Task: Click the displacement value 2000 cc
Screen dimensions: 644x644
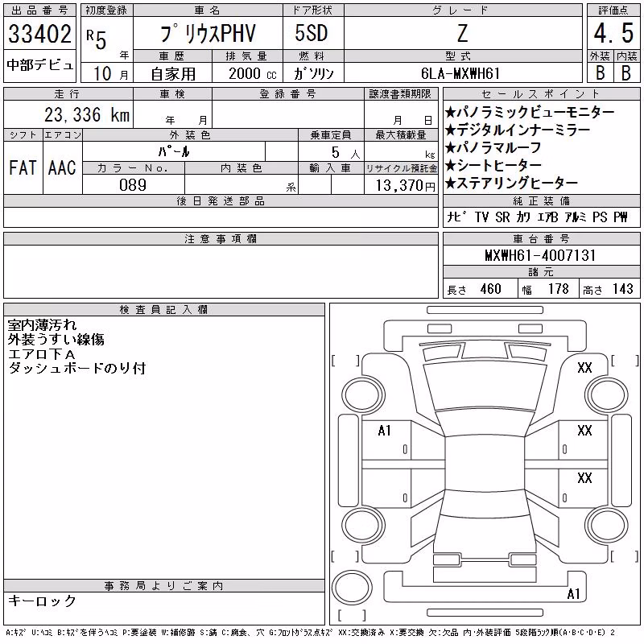Action: [x=253, y=73]
